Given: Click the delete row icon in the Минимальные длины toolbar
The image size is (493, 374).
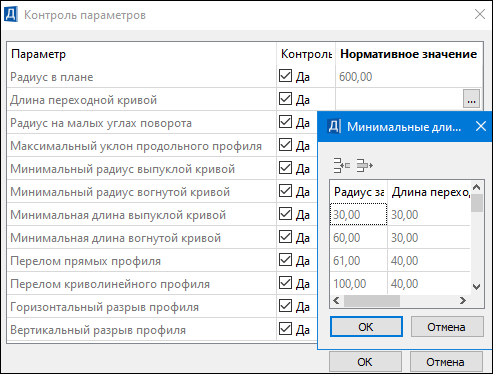Looking at the screenshot, I should click(x=364, y=165).
